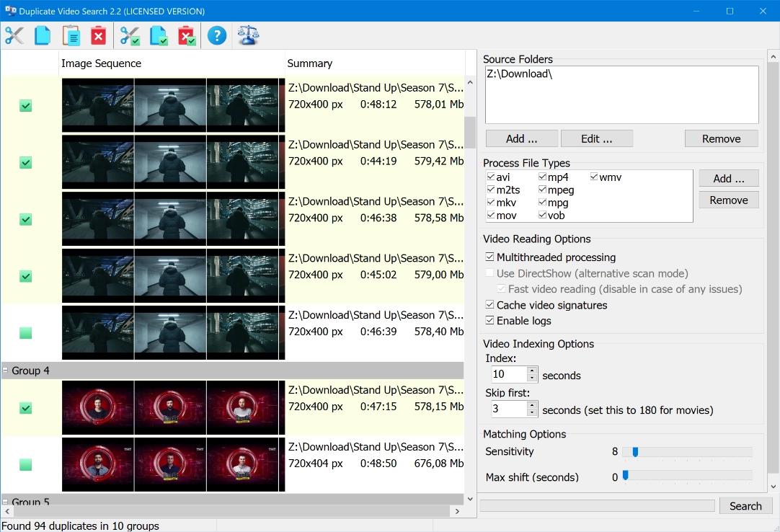Screen dimensions: 780x532
Task: Toggle Cache video signatures option
Action: [x=489, y=304]
